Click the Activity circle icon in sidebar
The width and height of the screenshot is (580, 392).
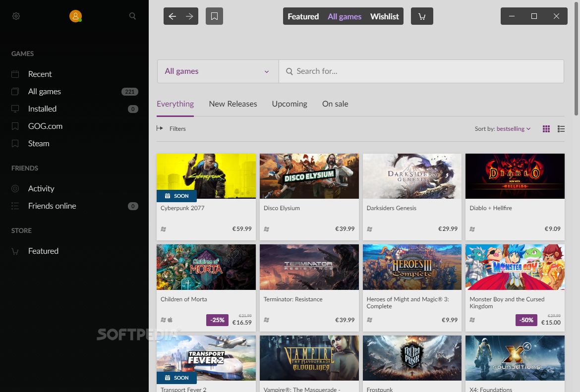coord(15,189)
